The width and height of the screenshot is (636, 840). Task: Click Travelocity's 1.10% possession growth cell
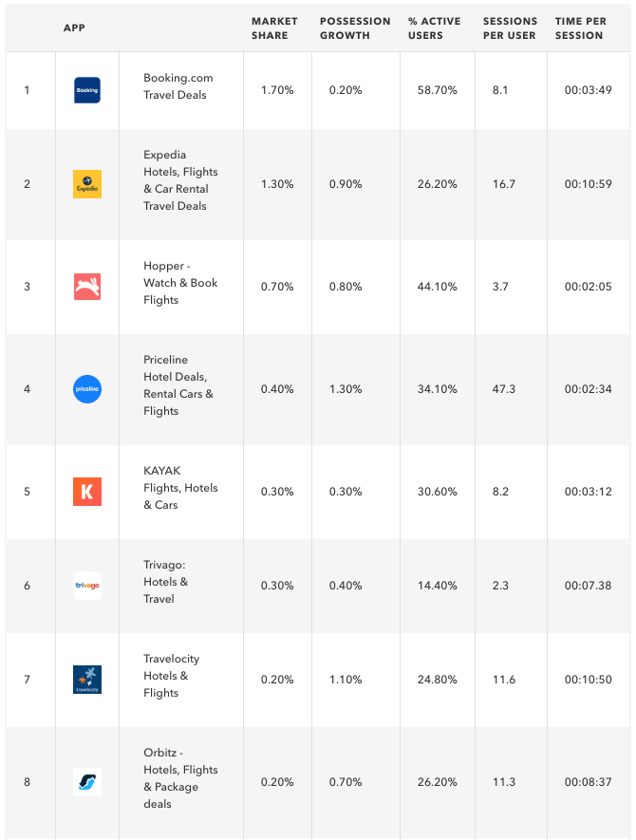click(346, 680)
